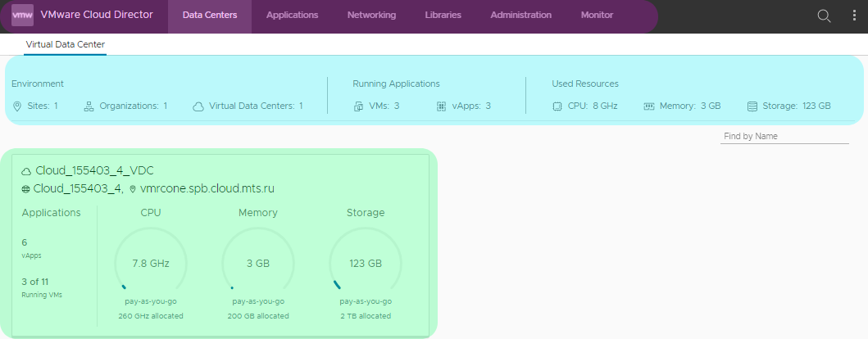Open the vertical ellipsis options menu
Screen dimensions: 868x339
(x=853, y=16)
